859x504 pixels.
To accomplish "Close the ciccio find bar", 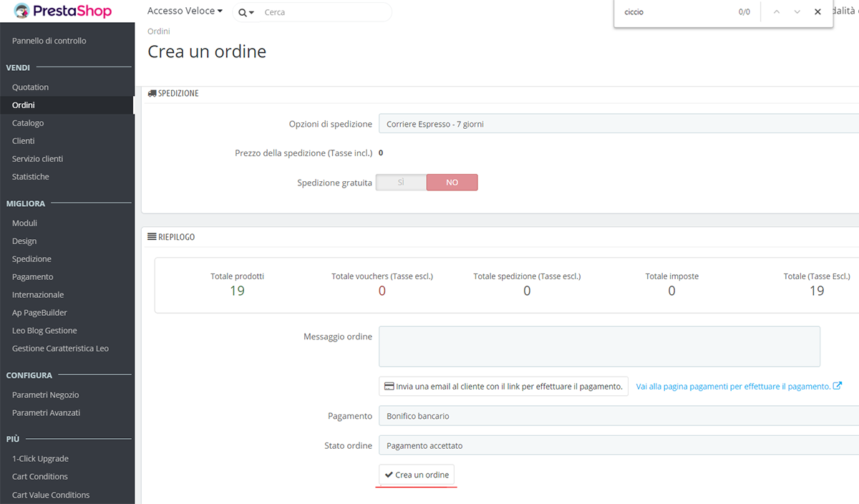I will (x=817, y=11).
